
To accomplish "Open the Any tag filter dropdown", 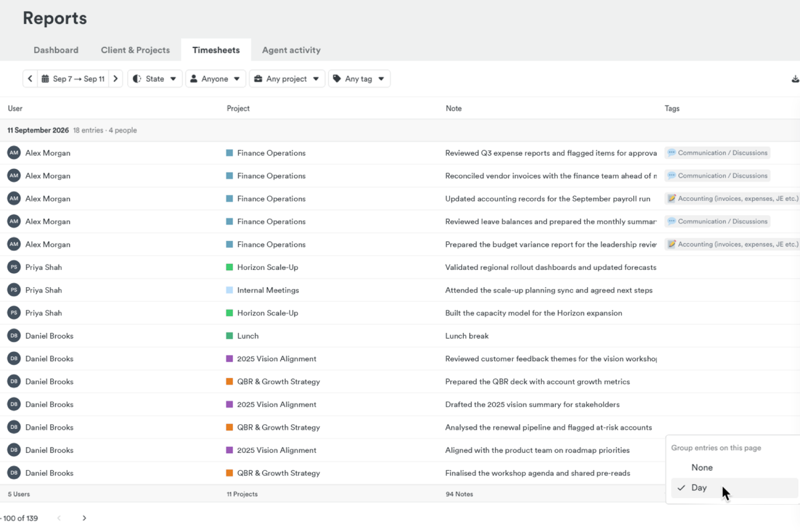I will (359, 79).
